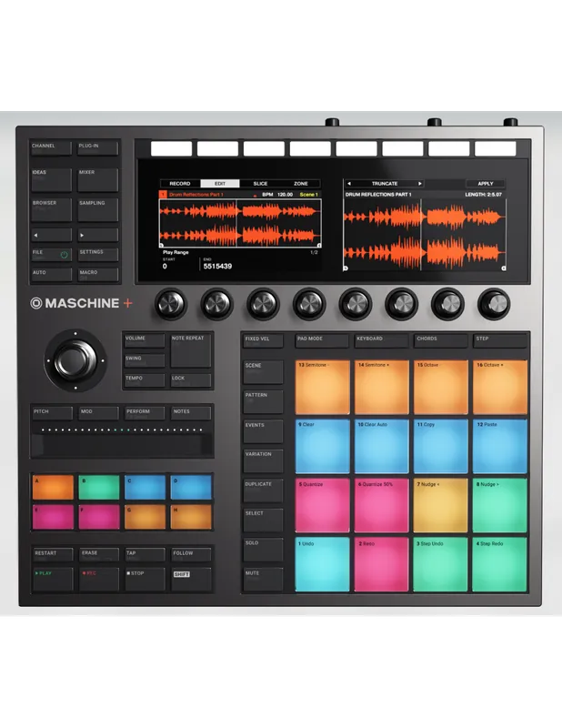The height and width of the screenshot is (728, 562).
Task: Click the arrow right of TRUNCATE
Action: [420, 184]
